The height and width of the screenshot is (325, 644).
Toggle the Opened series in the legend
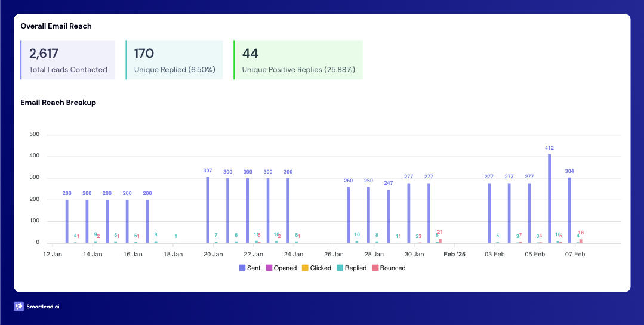coord(281,268)
